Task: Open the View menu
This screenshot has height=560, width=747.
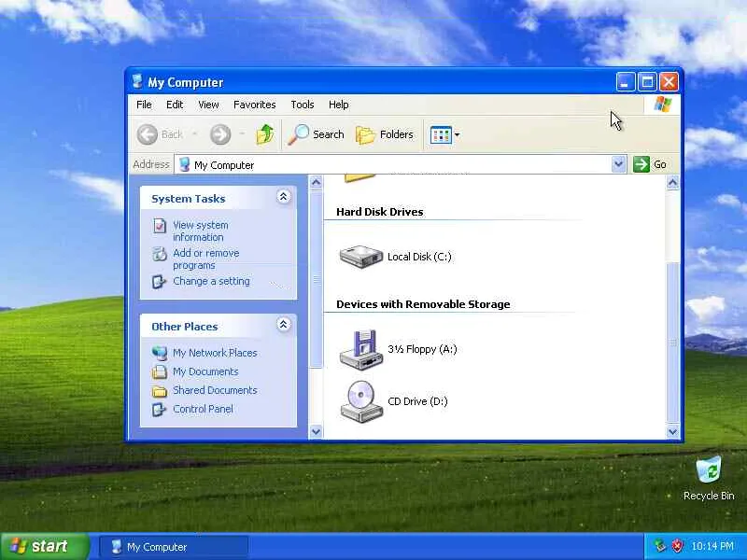Action: click(x=208, y=105)
